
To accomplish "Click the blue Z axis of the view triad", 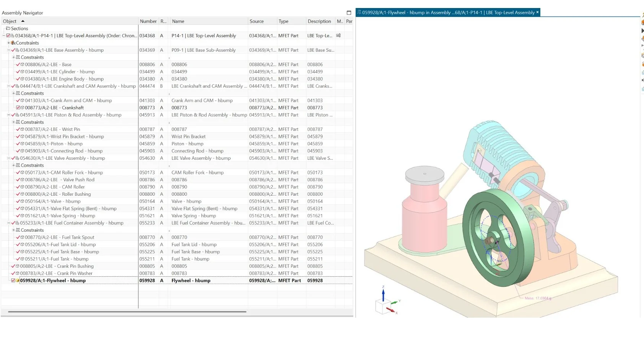I will pyautogui.click(x=383, y=294).
